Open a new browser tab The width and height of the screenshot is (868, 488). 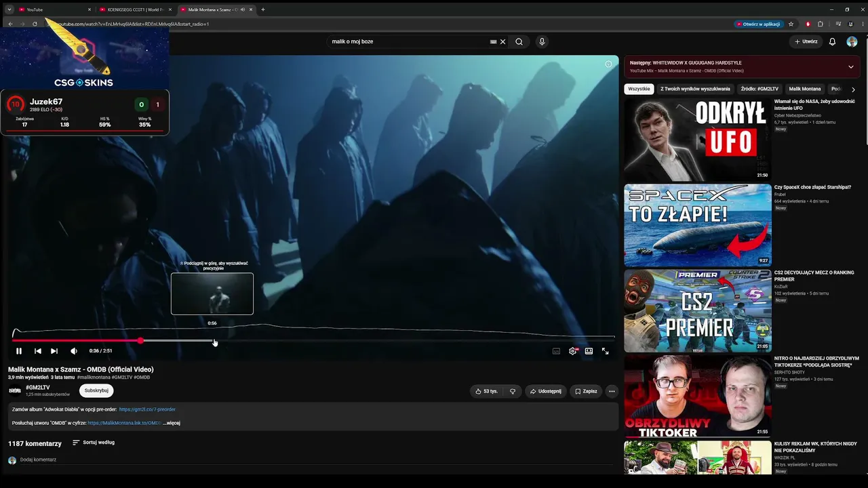[x=263, y=9]
